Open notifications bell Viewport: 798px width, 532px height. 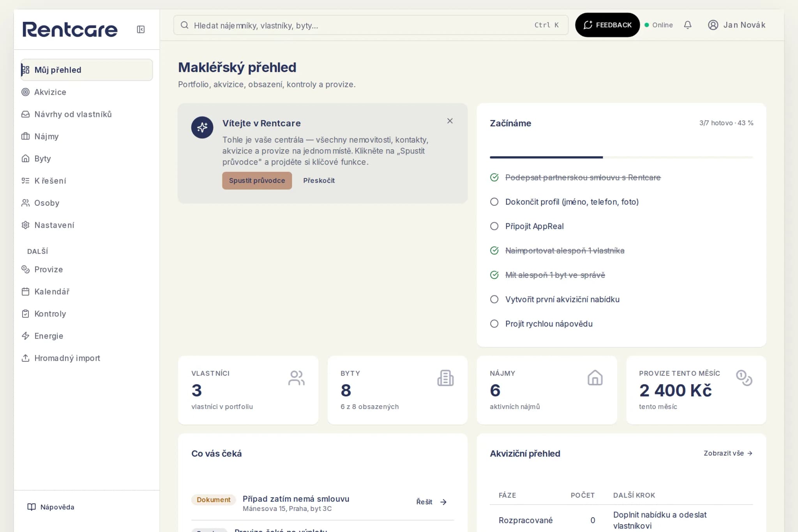coord(688,25)
